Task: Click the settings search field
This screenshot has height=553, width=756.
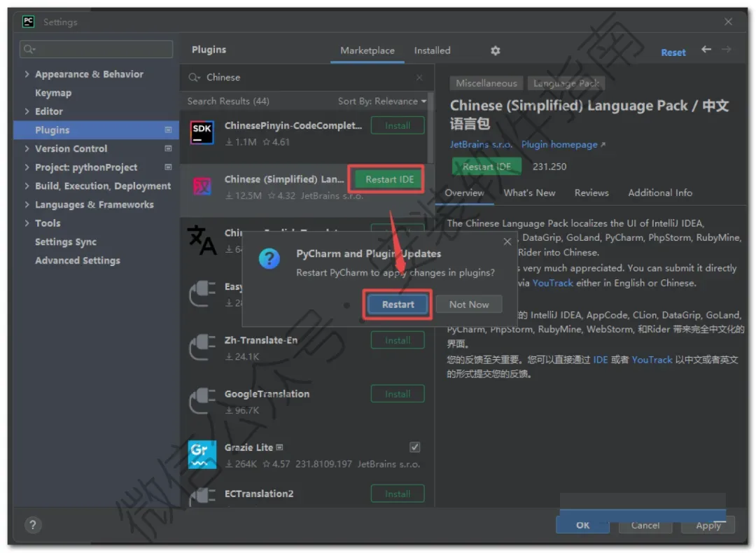Action: (97, 49)
